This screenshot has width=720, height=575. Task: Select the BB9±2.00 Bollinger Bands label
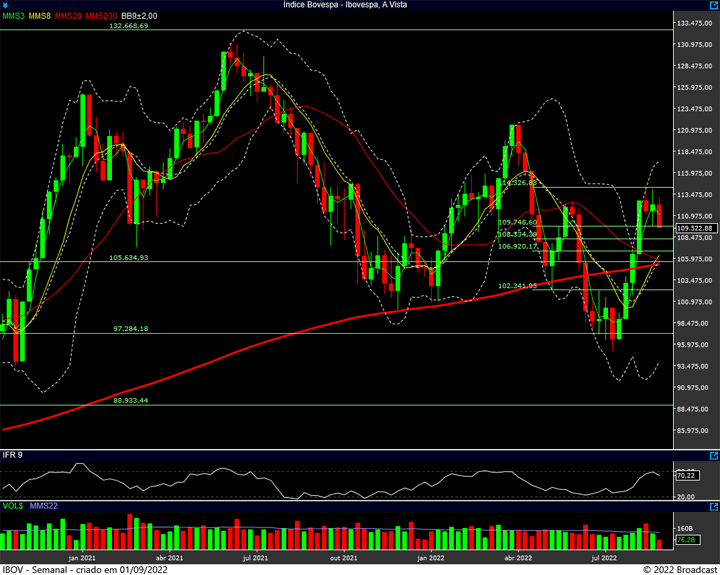tap(141, 17)
